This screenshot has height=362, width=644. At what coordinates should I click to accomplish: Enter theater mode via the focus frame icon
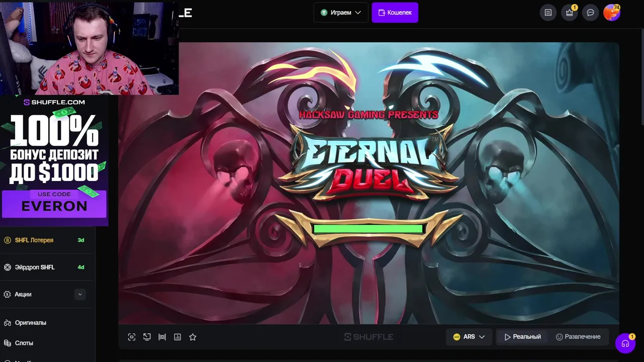(132, 337)
